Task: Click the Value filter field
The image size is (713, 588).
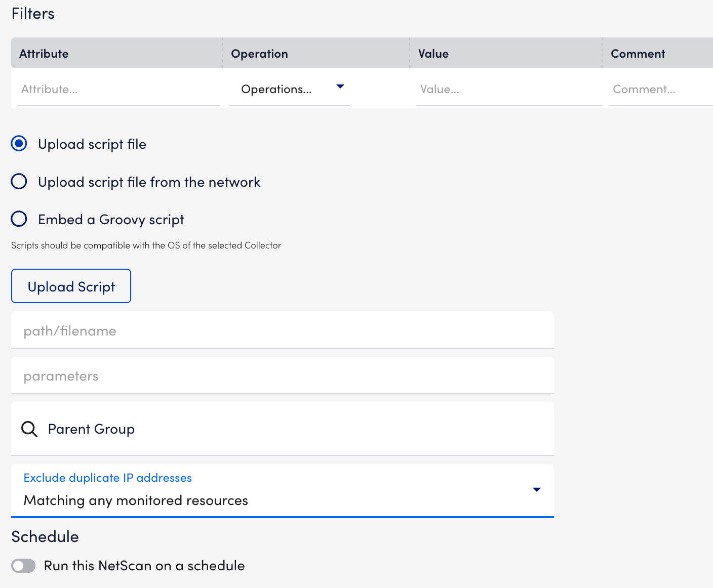Action: pos(506,89)
